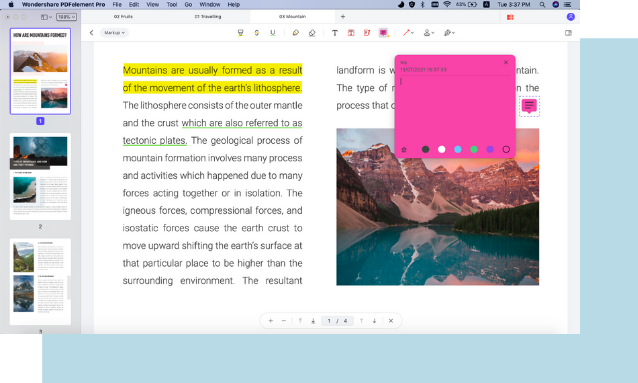Select the Highlight text tool

pos(240,33)
